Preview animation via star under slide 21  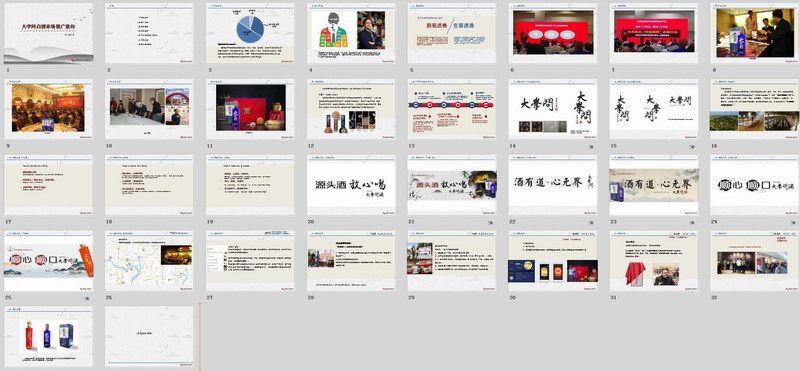point(491,223)
